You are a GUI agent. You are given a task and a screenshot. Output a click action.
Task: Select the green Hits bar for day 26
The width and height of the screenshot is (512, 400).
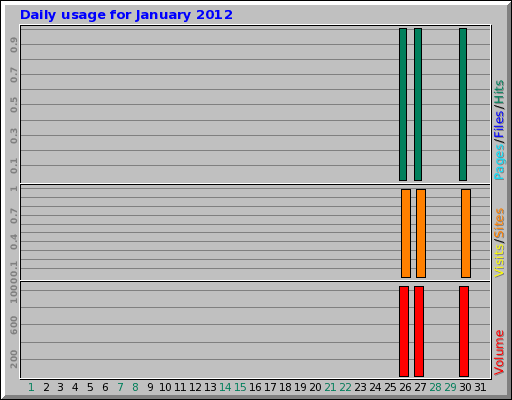click(x=403, y=104)
